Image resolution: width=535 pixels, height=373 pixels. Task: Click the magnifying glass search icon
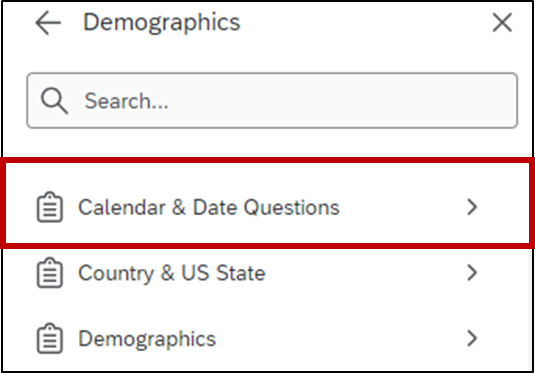click(x=54, y=101)
